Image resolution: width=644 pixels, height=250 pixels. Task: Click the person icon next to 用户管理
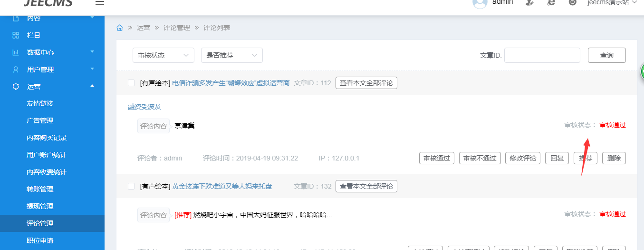pyautogui.click(x=16, y=70)
